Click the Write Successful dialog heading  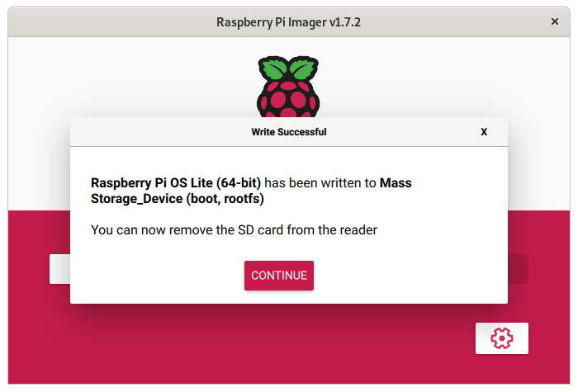pos(288,132)
